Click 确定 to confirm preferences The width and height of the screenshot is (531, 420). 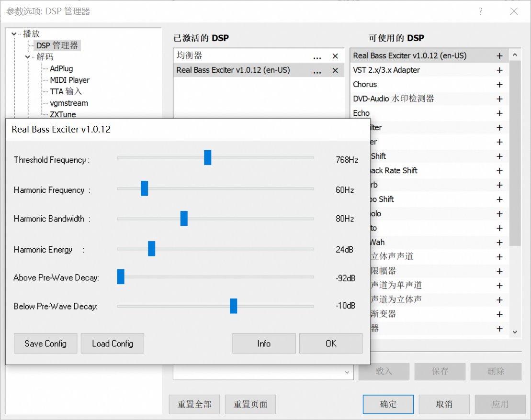(x=388, y=404)
